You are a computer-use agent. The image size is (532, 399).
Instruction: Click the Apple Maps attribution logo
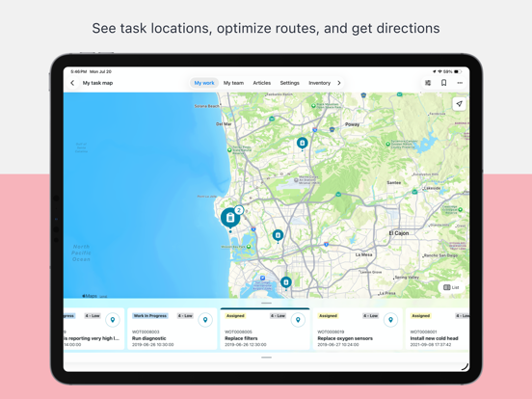(x=90, y=296)
